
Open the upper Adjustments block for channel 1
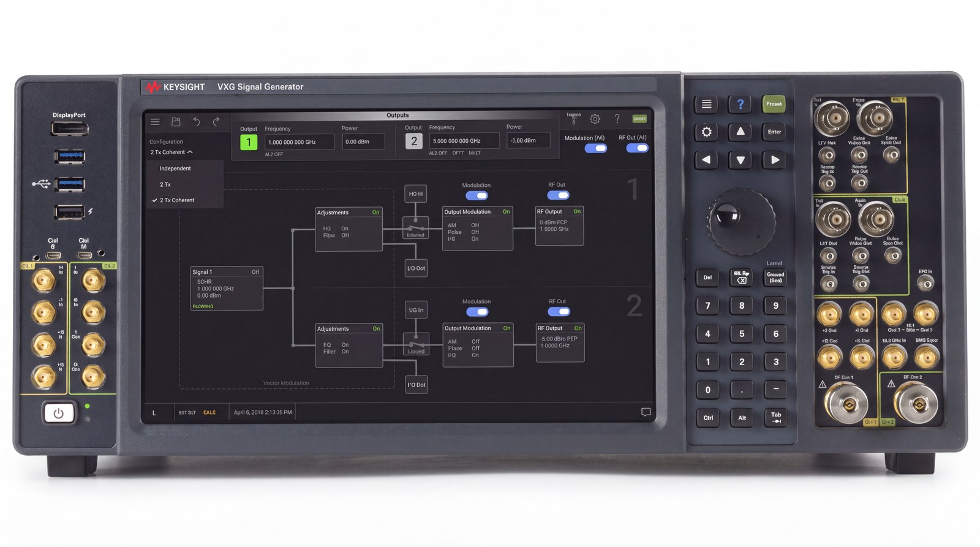point(349,229)
